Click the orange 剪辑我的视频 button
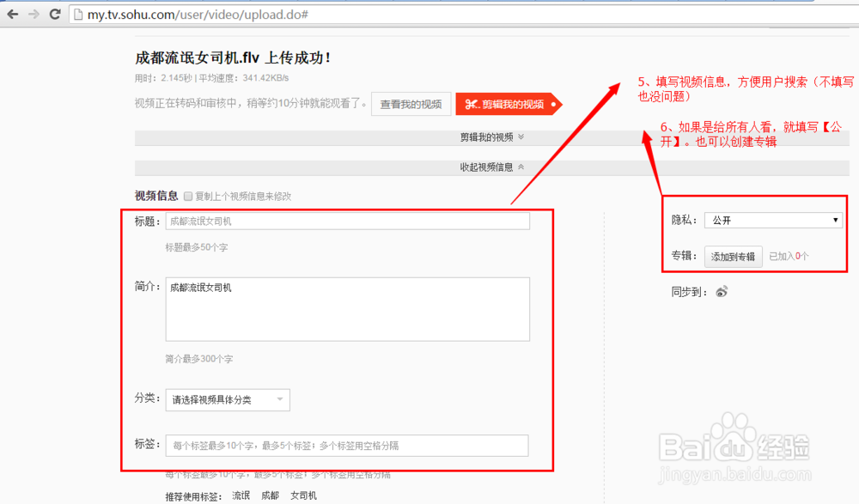This screenshot has height=504, width=859. click(509, 104)
